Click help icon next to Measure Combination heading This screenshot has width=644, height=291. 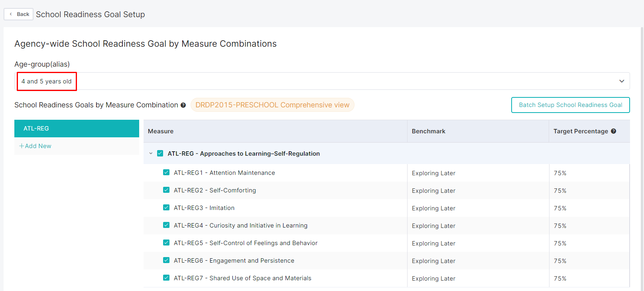coord(183,105)
